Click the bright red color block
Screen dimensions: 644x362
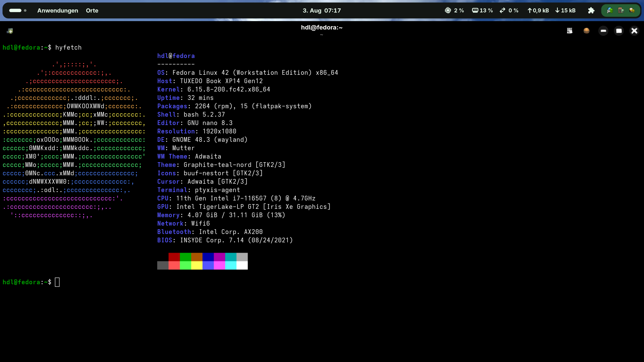[x=174, y=265]
